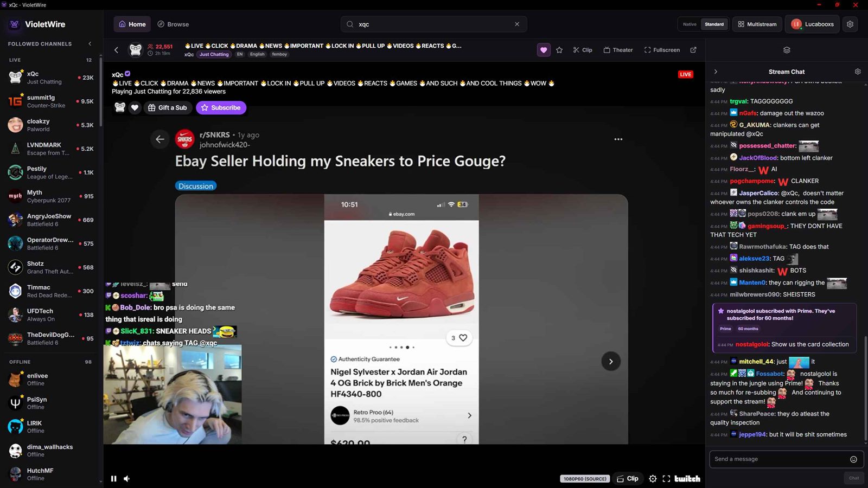This screenshot has height=488, width=868.
Task: Click the English language tag
Action: [x=257, y=54]
